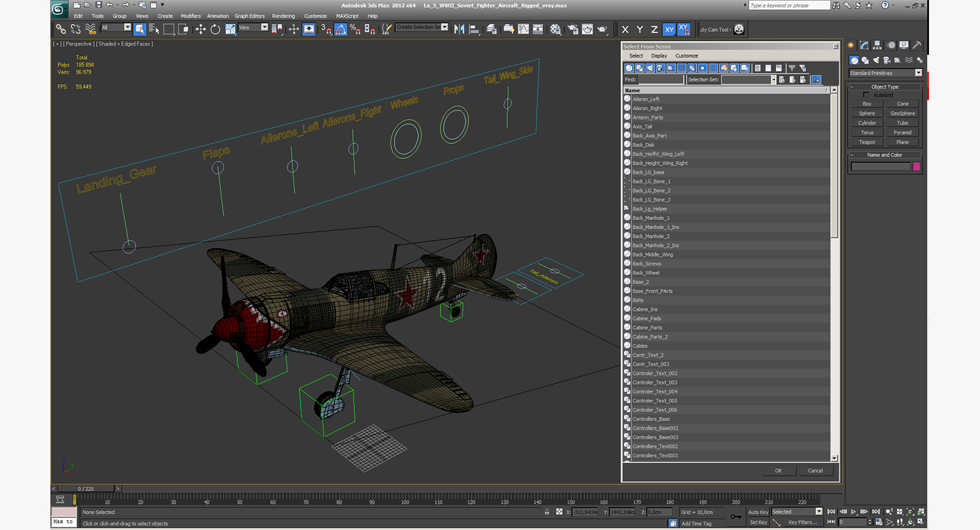Choose the Select and Rotate tool
This screenshot has height=530, width=980.
[x=215, y=29]
